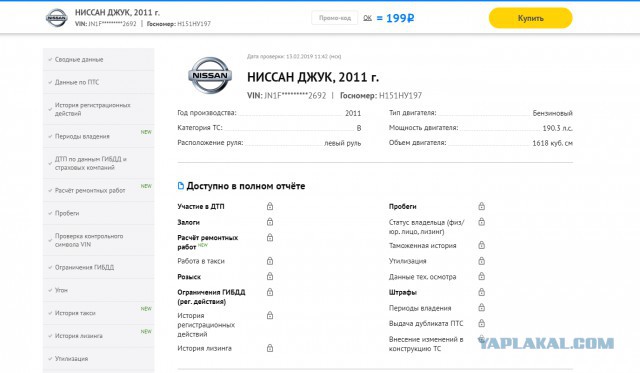Click the lock icon next to Штрафы
Viewport: 640px width, 373px height.
tap(482, 292)
